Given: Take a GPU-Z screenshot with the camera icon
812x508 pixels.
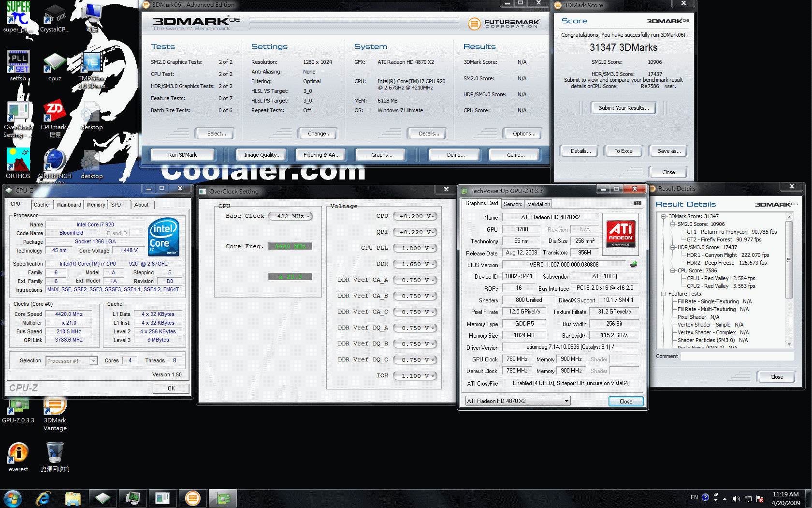Looking at the screenshot, I should pyautogui.click(x=638, y=203).
